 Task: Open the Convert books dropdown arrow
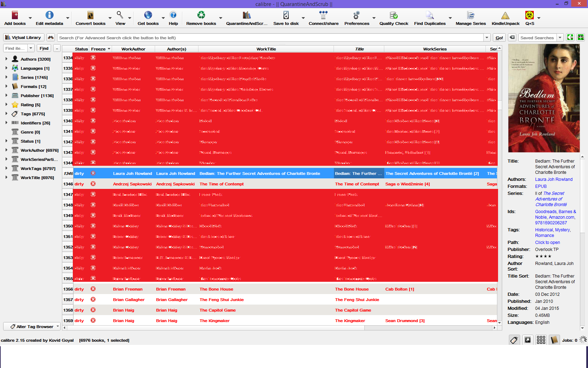click(110, 18)
